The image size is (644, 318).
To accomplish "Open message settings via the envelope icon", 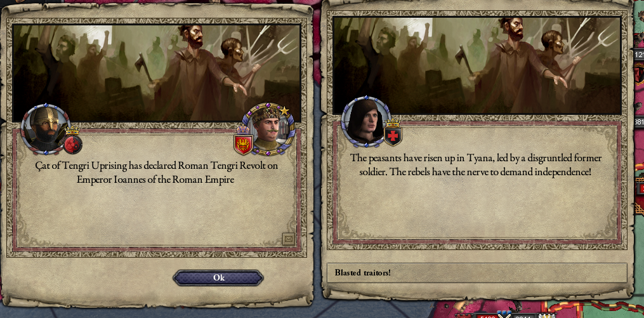I will click(289, 238).
